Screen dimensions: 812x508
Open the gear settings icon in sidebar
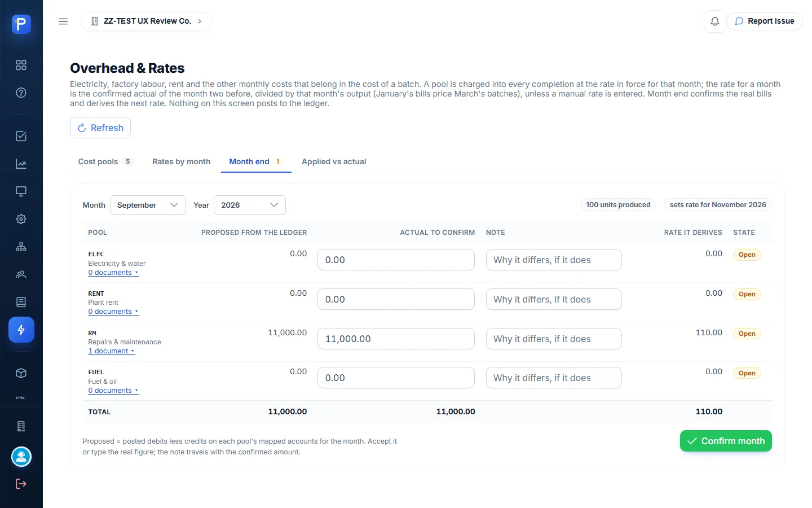click(x=21, y=219)
